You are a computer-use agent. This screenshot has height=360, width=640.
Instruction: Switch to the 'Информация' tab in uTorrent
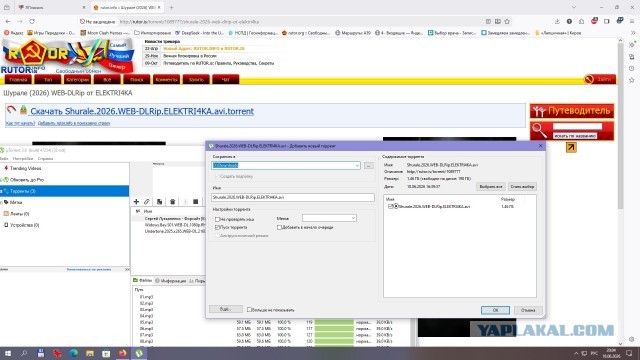(x=171, y=281)
